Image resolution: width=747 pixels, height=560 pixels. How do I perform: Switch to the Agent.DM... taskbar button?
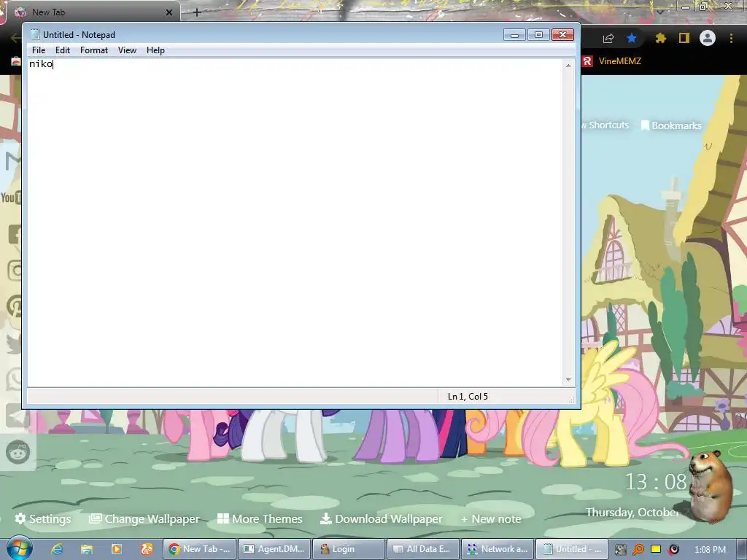(274, 549)
